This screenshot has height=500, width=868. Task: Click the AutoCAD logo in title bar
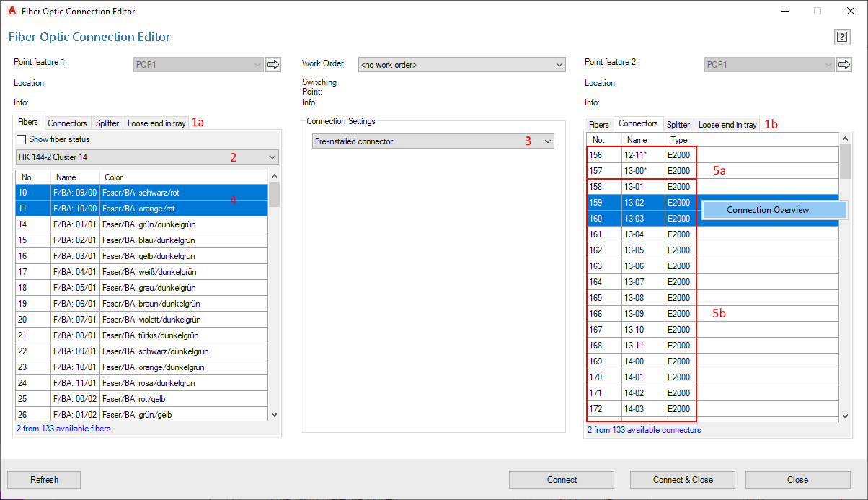(12, 12)
